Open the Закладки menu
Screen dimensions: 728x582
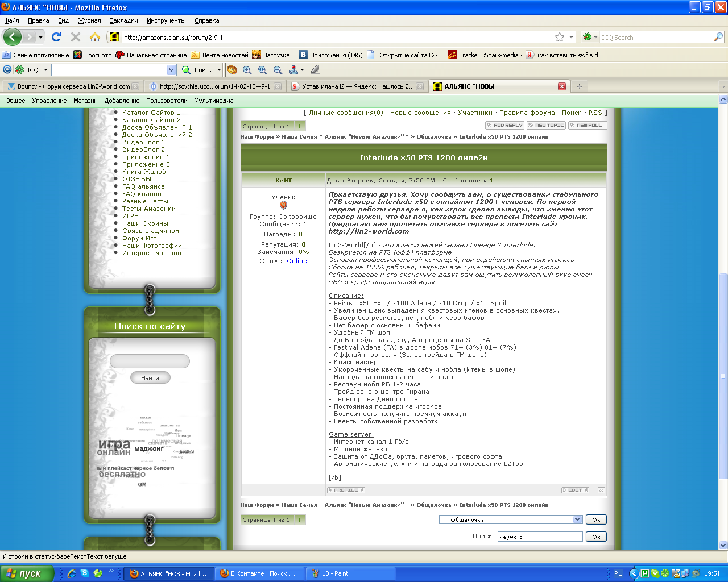pyautogui.click(x=124, y=20)
